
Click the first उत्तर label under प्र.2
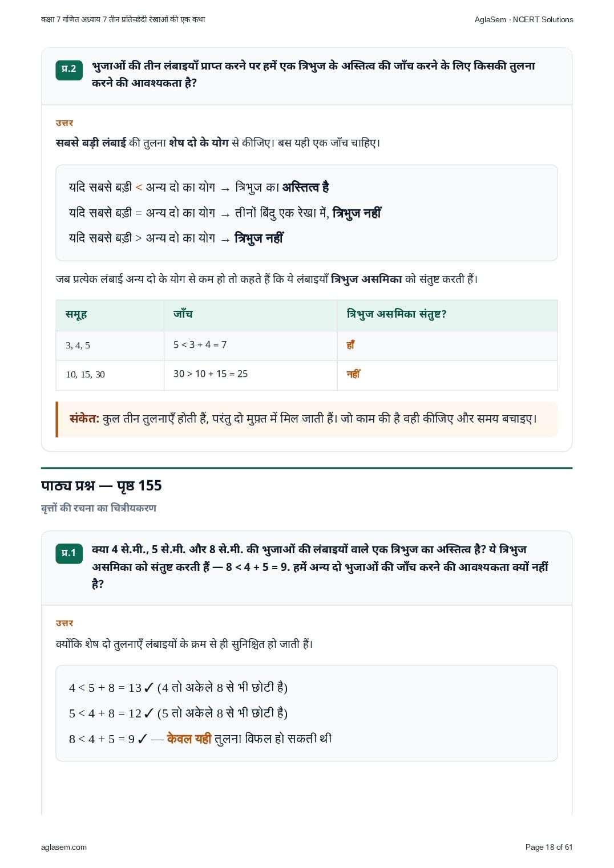click(64, 123)
